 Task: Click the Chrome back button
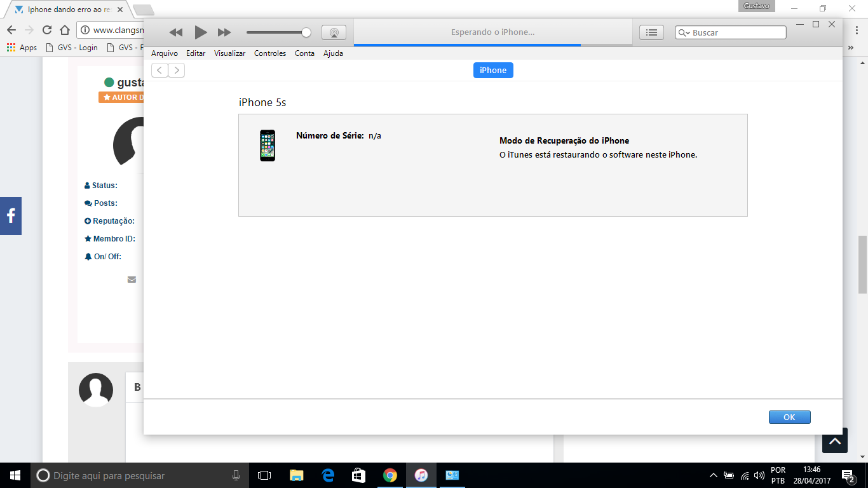pos(11,30)
